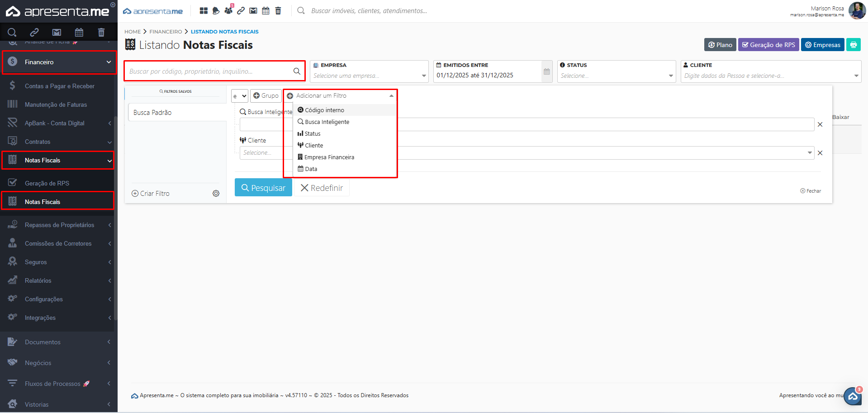Open the people icon with badge
The width and height of the screenshot is (868, 413).
point(228,10)
